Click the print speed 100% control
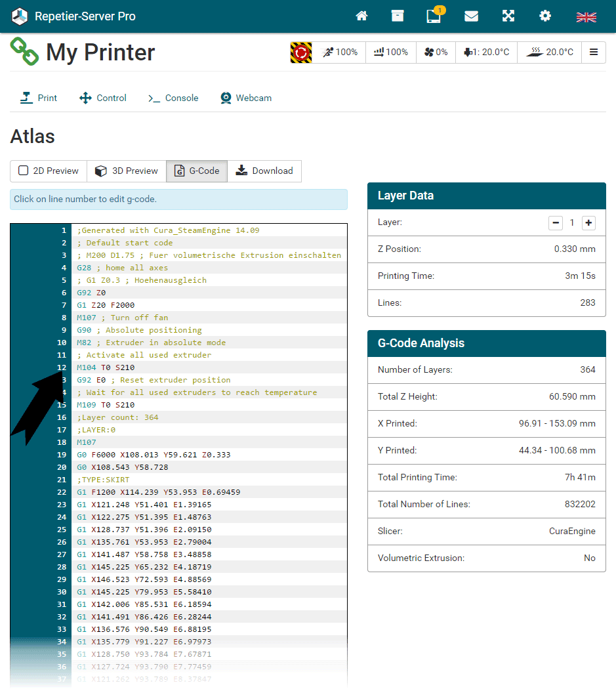616x689 pixels. (339, 52)
